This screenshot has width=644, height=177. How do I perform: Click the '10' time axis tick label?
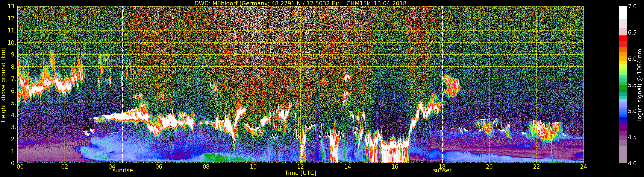(x=253, y=167)
